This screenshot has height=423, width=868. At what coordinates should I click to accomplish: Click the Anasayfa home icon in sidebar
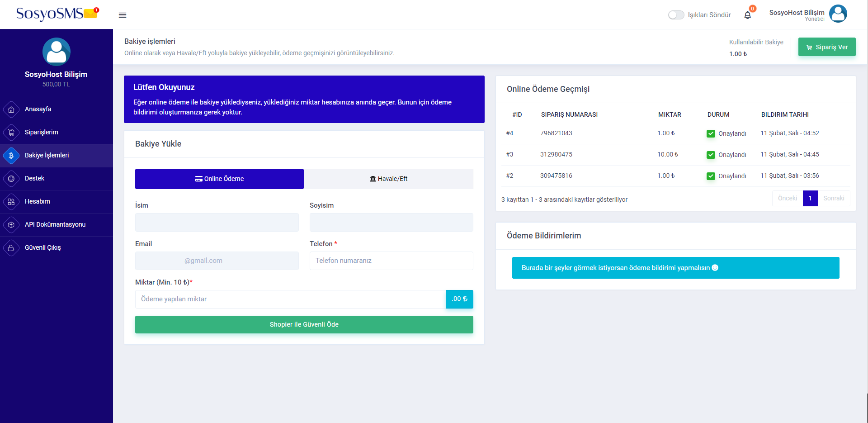click(x=11, y=109)
